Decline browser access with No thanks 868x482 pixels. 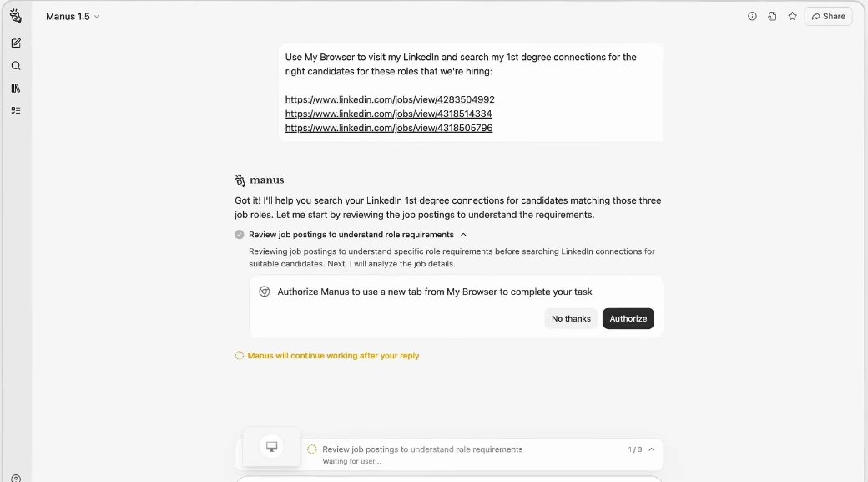tap(571, 318)
